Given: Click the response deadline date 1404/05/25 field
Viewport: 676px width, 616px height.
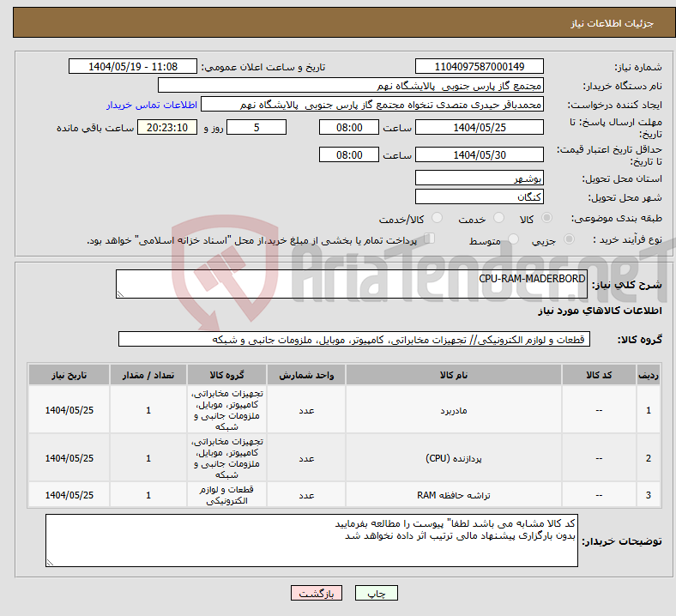Looking at the screenshot, I should click(479, 127).
